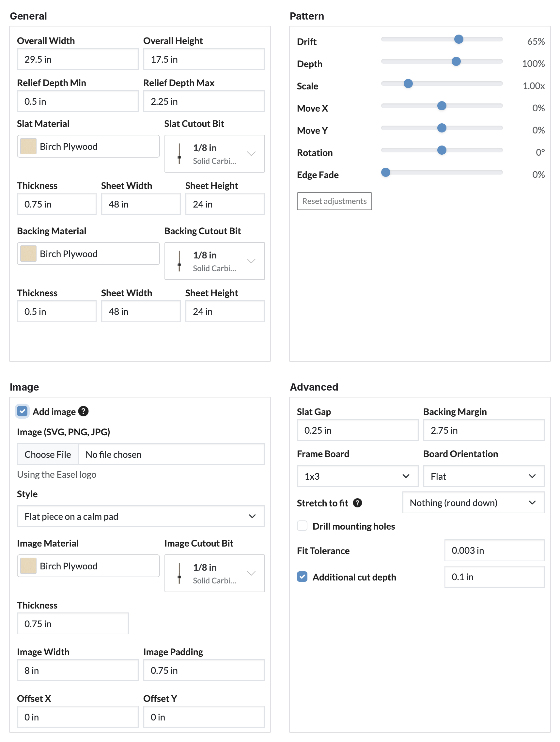Click the Scale slider handle
The height and width of the screenshot is (742, 560).
tap(408, 84)
